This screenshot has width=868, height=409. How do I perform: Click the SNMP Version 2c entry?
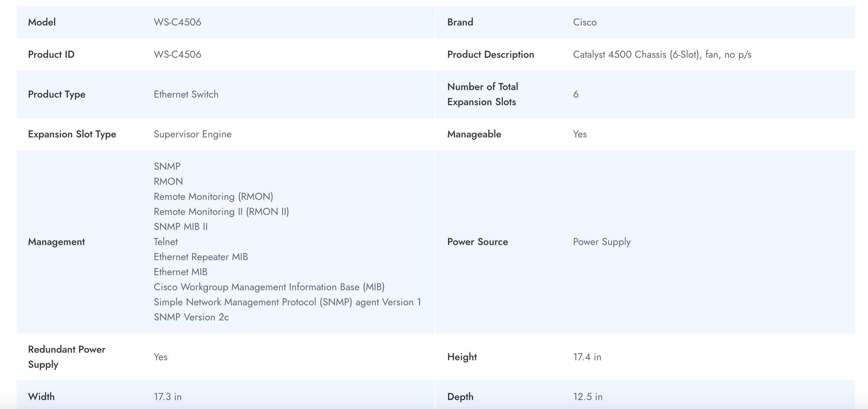(191, 317)
